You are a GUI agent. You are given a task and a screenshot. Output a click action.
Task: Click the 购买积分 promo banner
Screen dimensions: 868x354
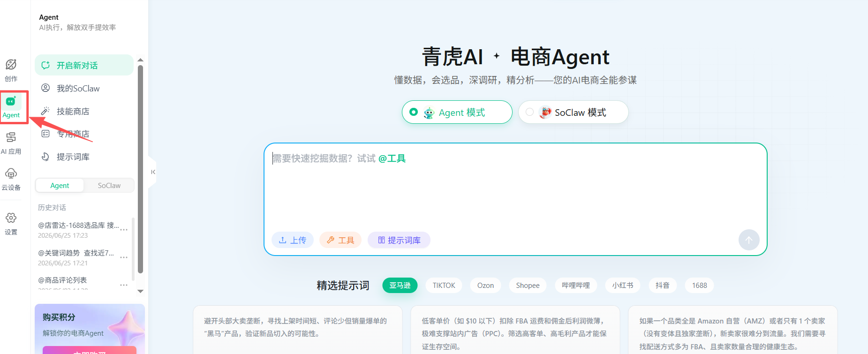(90, 329)
